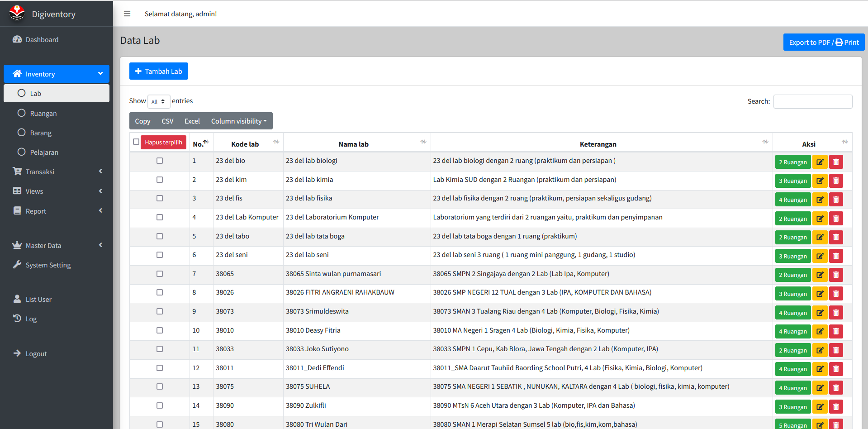Click edit icon for 23 del bio row
The image size is (868, 429).
[820, 162]
